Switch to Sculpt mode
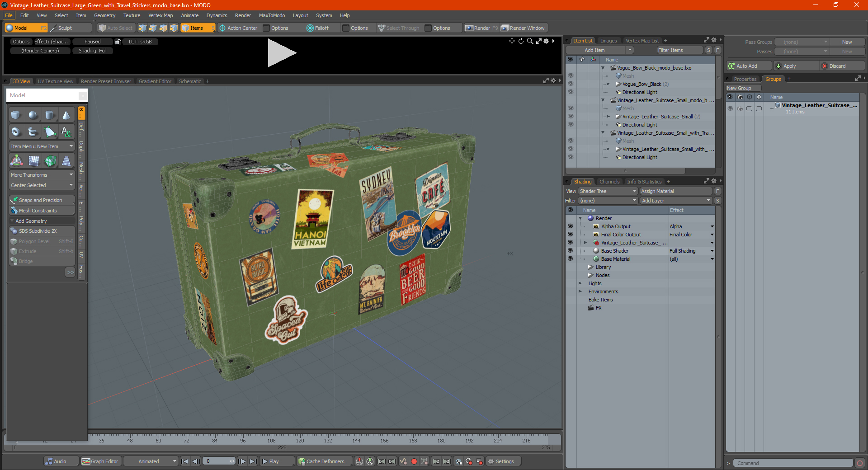868x470 pixels. pos(70,28)
